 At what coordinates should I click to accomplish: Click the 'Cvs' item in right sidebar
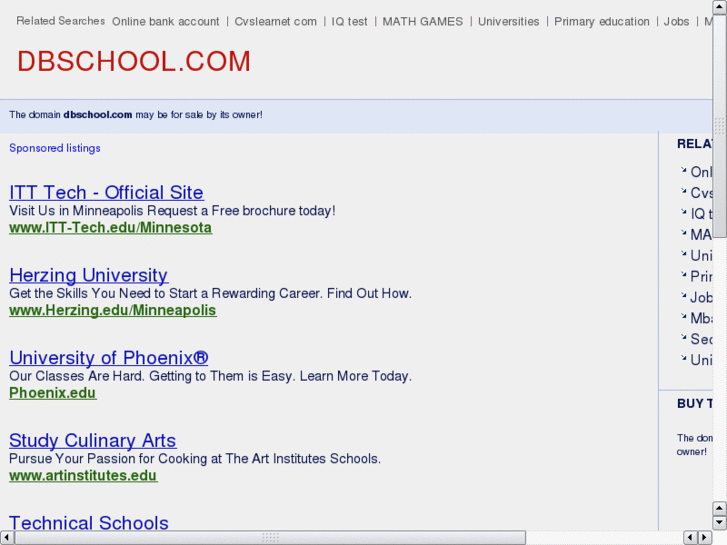[x=701, y=192]
